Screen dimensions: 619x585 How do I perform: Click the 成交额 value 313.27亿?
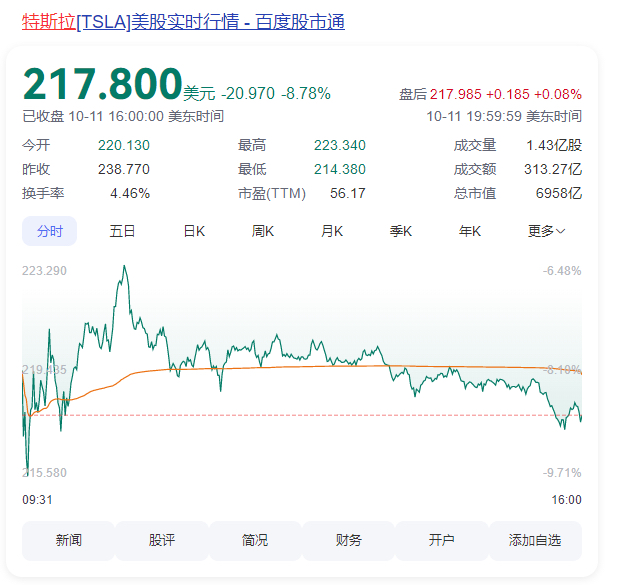(553, 169)
